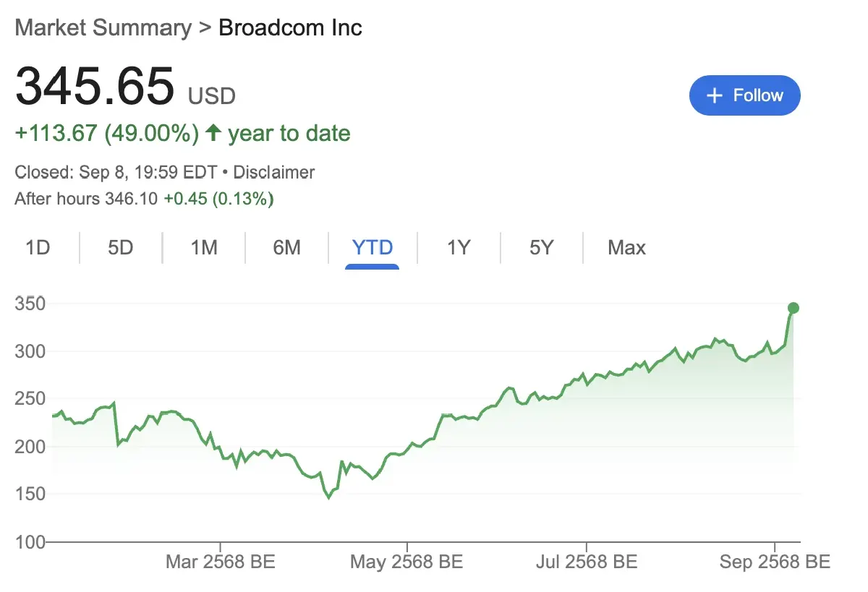Click the Broadcom Inc title
868x592 pixels.
290,27
